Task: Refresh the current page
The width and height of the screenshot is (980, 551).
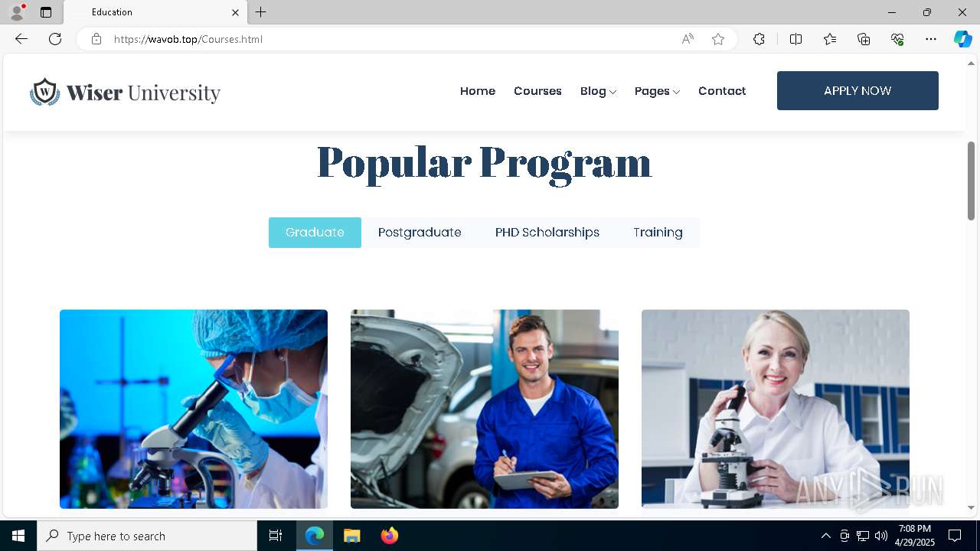Action: coord(55,39)
